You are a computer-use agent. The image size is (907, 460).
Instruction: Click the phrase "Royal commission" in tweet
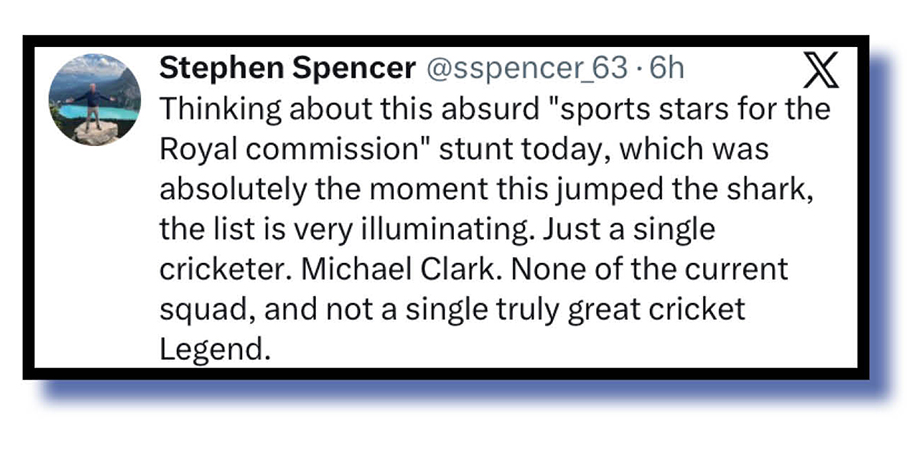tap(287, 148)
